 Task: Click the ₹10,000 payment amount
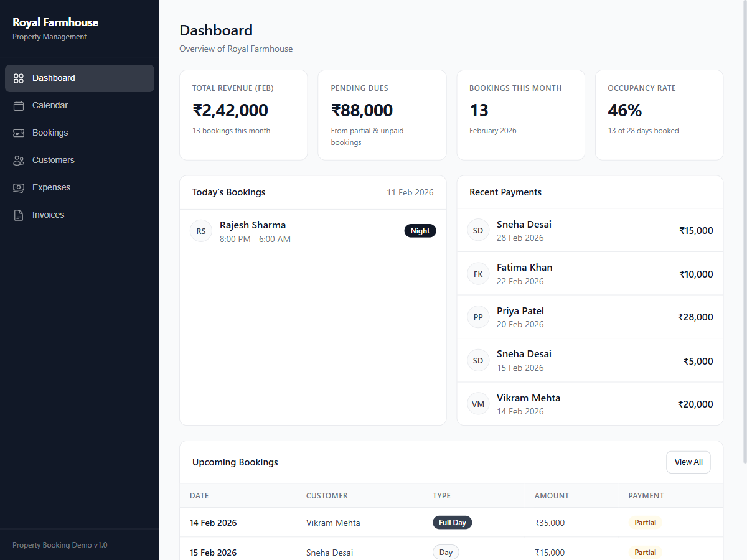pos(696,274)
